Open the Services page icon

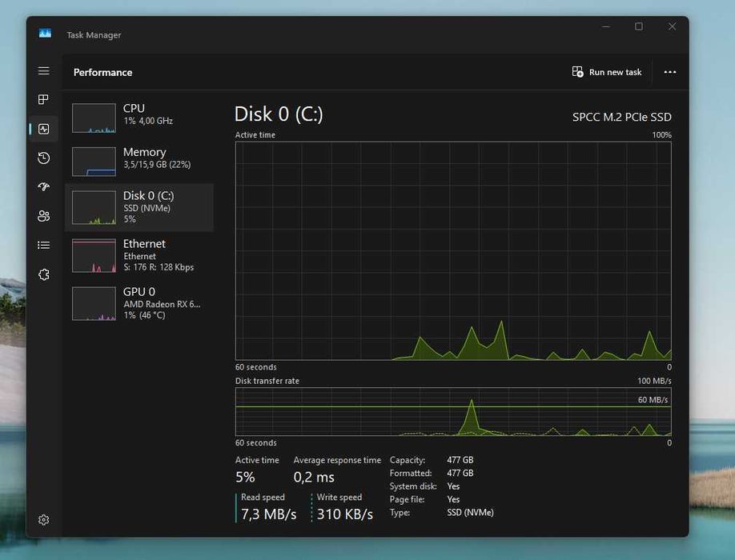43,274
